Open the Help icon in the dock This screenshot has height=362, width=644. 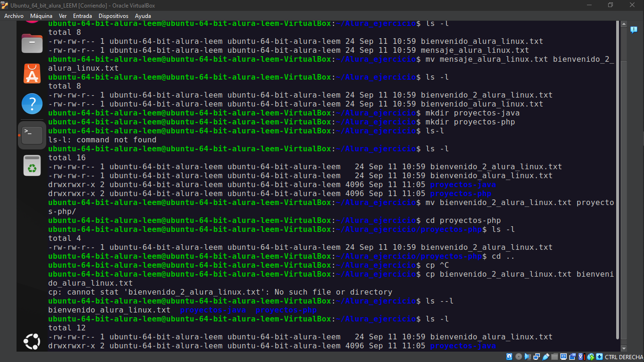pos(32,104)
